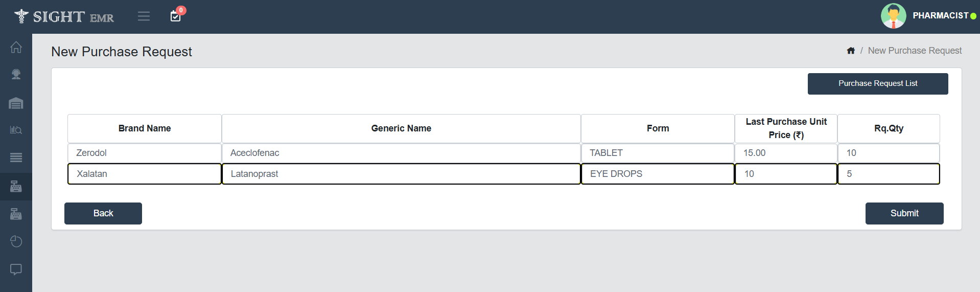Open the task clipboard notification icon
This screenshot has height=292, width=980.
(175, 16)
